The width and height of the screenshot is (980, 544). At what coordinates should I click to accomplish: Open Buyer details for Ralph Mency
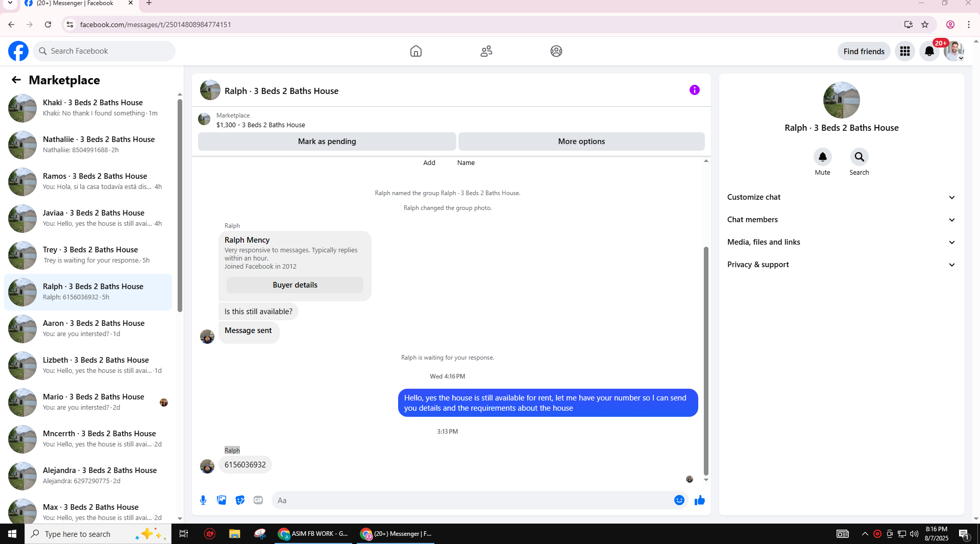click(x=295, y=285)
